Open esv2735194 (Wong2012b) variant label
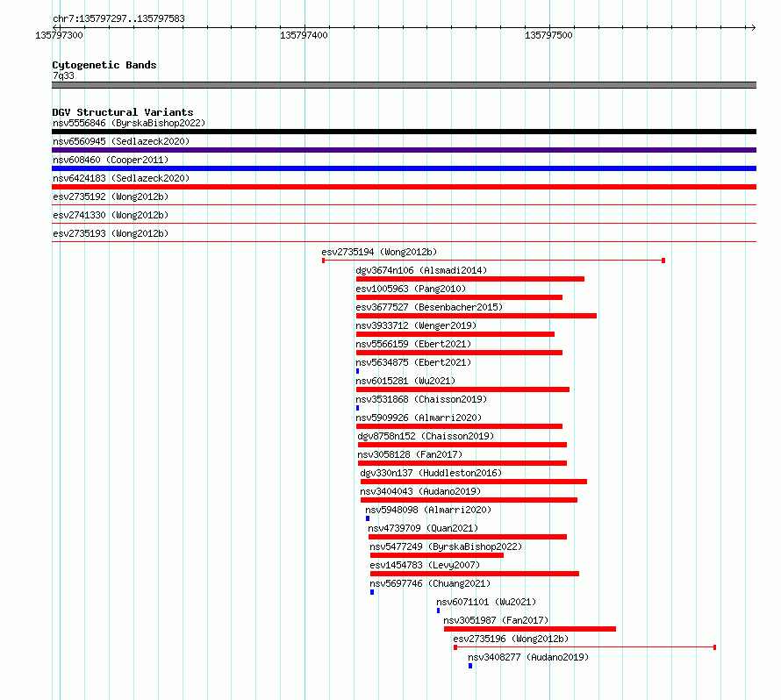The width and height of the screenshot is (781, 700). [379, 252]
